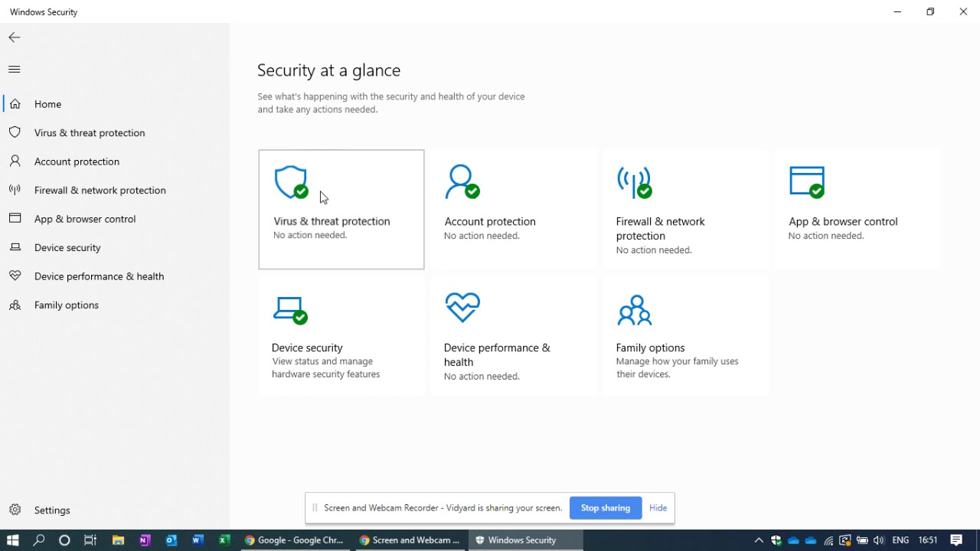Open the Firewall & network protection antenna tile

pyautogui.click(x=686, y=210)
